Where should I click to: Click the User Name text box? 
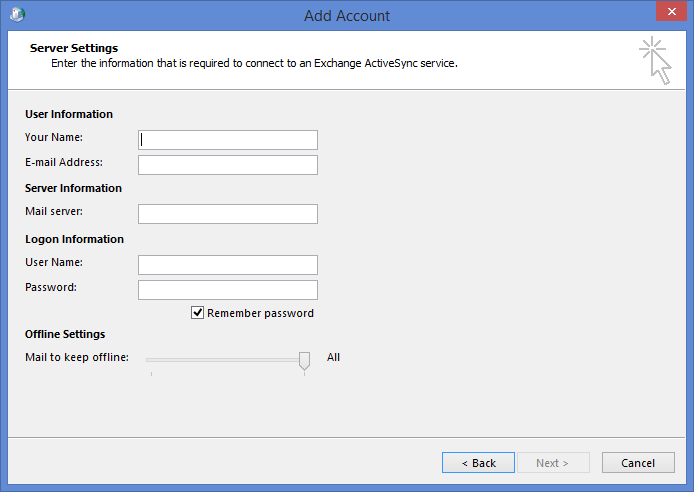point(228,265)
